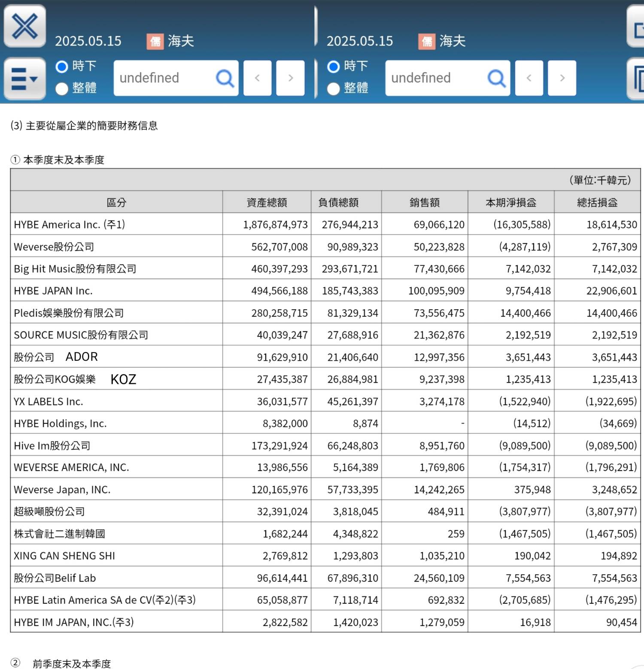Viewport: 644px width, 669px height.
Task: Click the lower-right partially visible panel icon
Action: click(x=636, y=79)
